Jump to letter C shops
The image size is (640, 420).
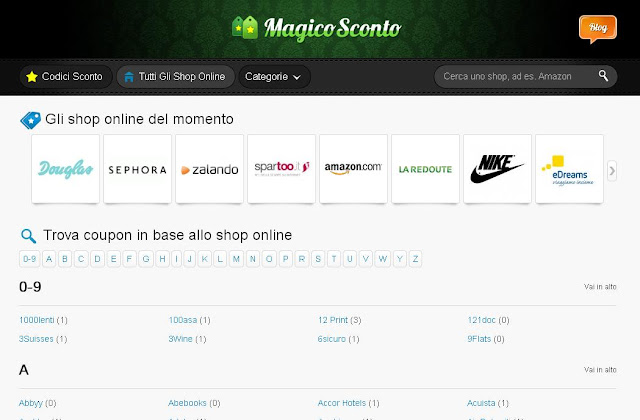81,259
